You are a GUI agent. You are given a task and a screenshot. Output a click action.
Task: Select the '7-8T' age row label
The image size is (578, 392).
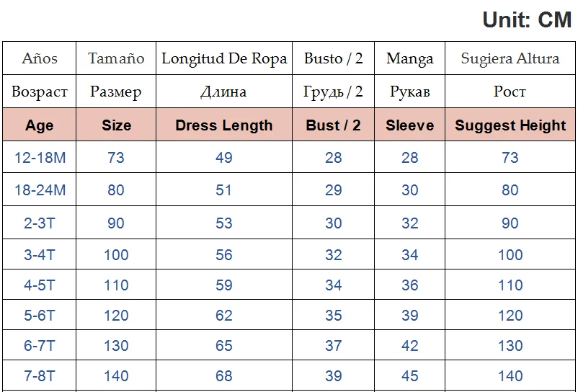(40, 376)
